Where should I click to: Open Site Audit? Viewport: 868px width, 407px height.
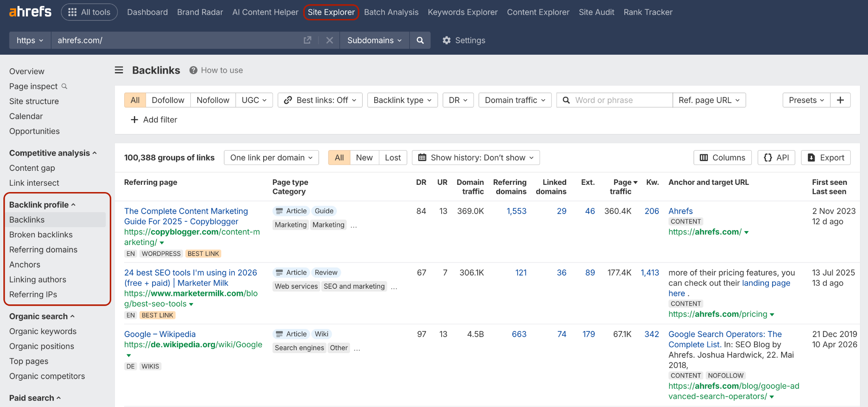click(x=596, y=12)
